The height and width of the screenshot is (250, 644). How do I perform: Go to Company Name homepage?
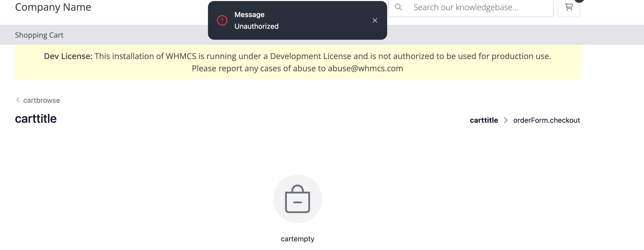click(x=53, y=7)
